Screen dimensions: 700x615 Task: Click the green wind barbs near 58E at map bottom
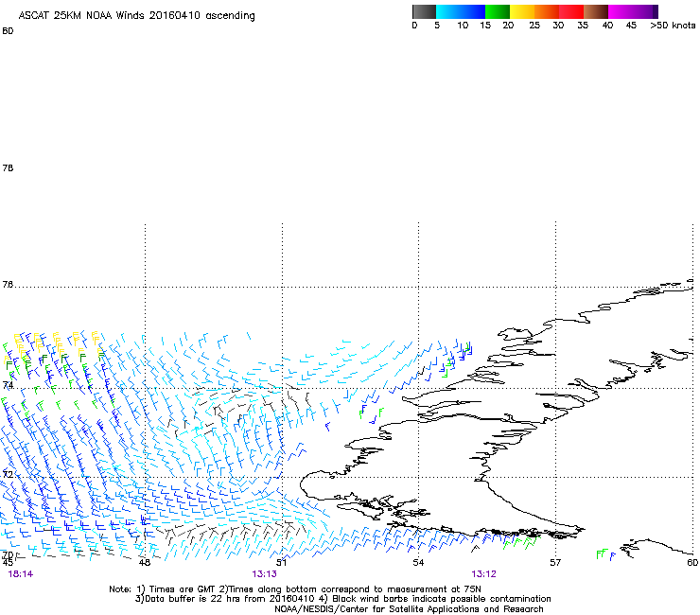tap(603, 554)
